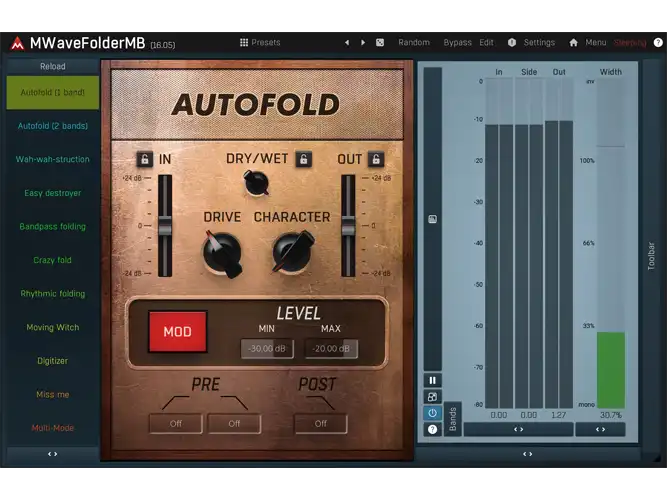Toggle first PRE filter Off button

(x=176, y=424)
